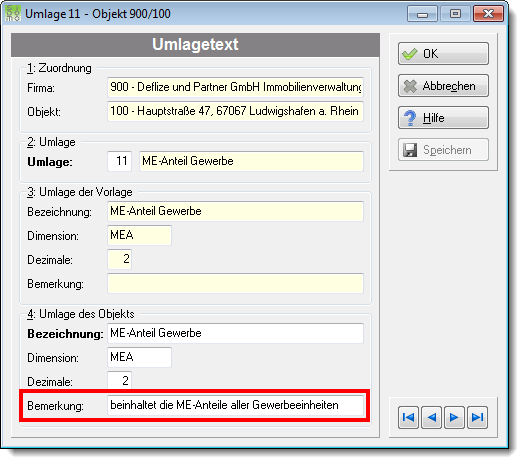Open Hilfe with the question mark
524x464 pixels.
click(443, 118)
